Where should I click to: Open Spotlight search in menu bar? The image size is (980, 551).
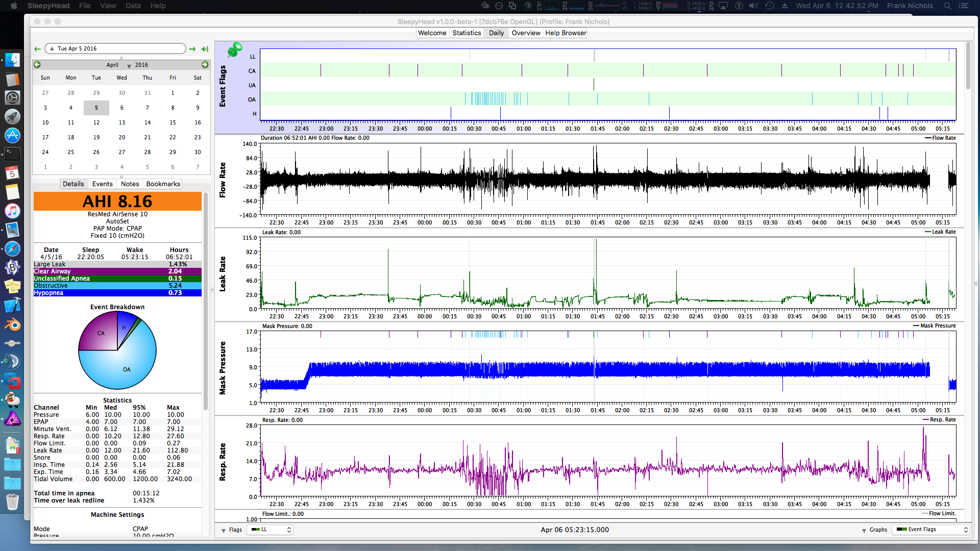pos(947,6)
